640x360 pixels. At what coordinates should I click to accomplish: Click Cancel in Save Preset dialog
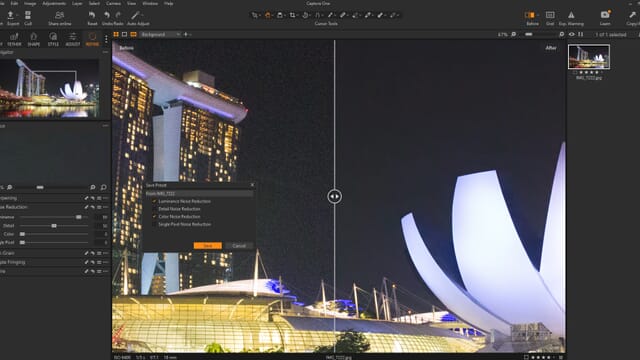[x=239, y=246]
